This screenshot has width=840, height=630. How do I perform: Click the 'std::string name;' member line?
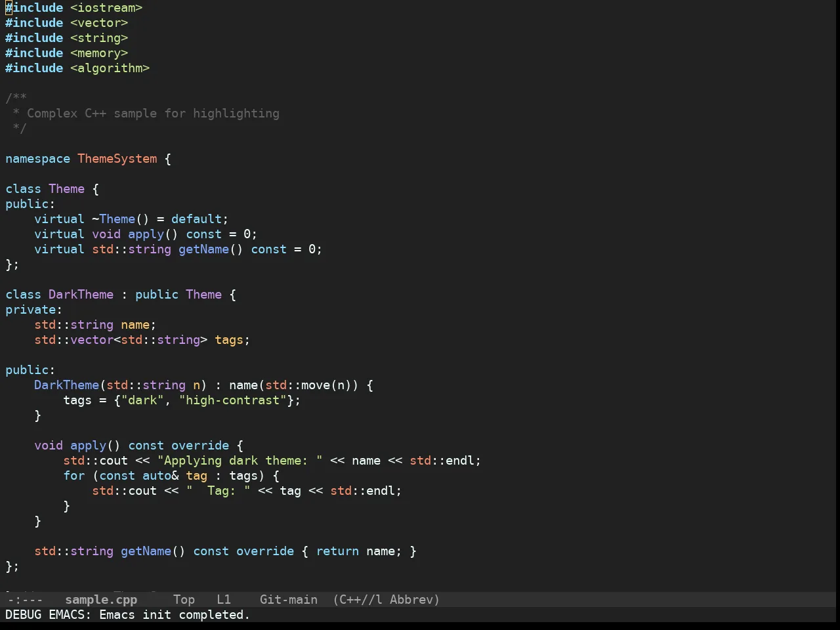coord(95,325)
